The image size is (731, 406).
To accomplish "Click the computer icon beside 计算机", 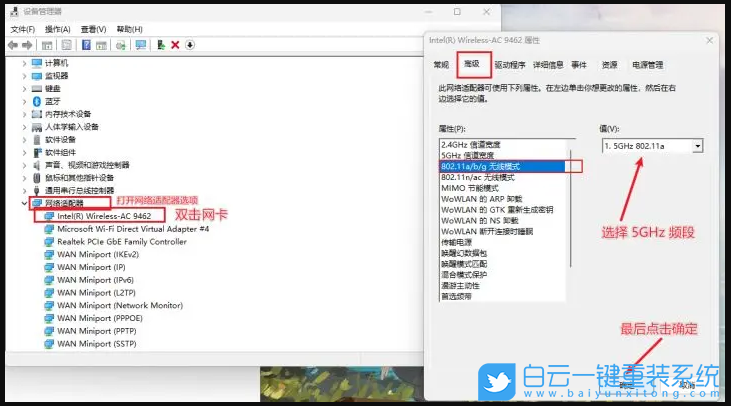I will click(x=37, y=63).
